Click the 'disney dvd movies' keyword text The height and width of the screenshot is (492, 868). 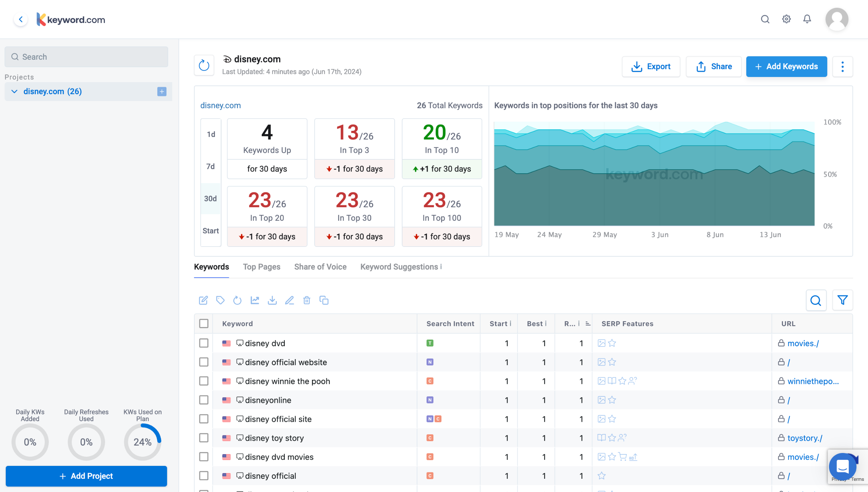click(279, 457)
